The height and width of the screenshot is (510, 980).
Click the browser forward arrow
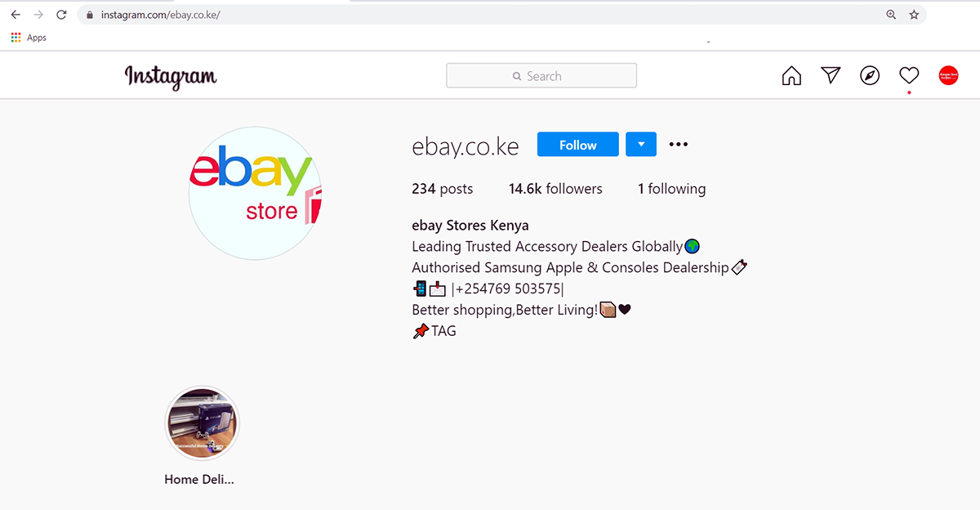pos(38,15)
